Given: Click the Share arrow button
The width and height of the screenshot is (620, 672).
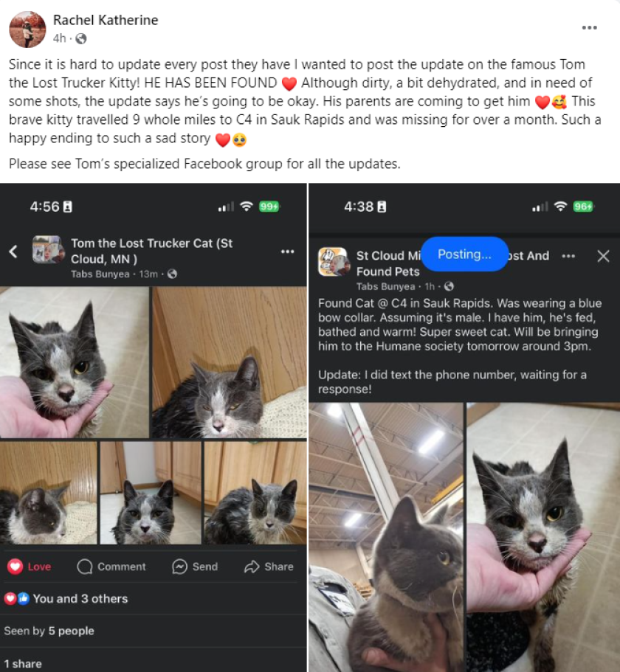Looking at the screenshot, I should coord(269,567).
